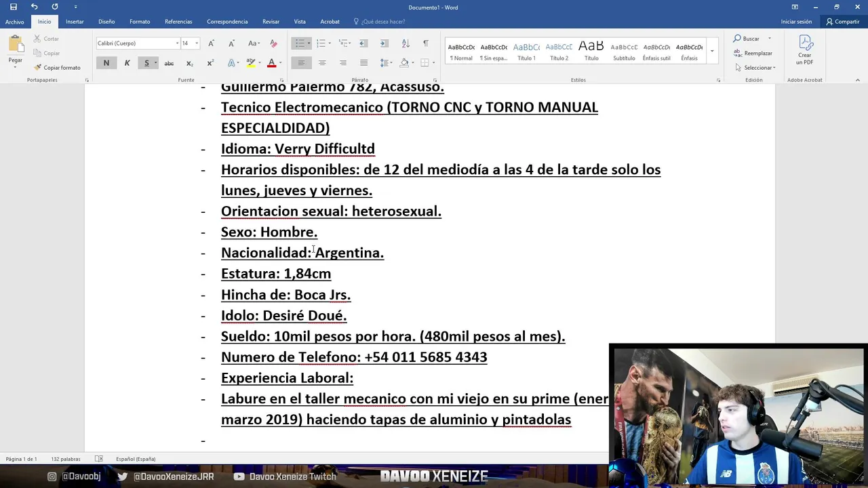Open multilevel list options

(344, 43)
